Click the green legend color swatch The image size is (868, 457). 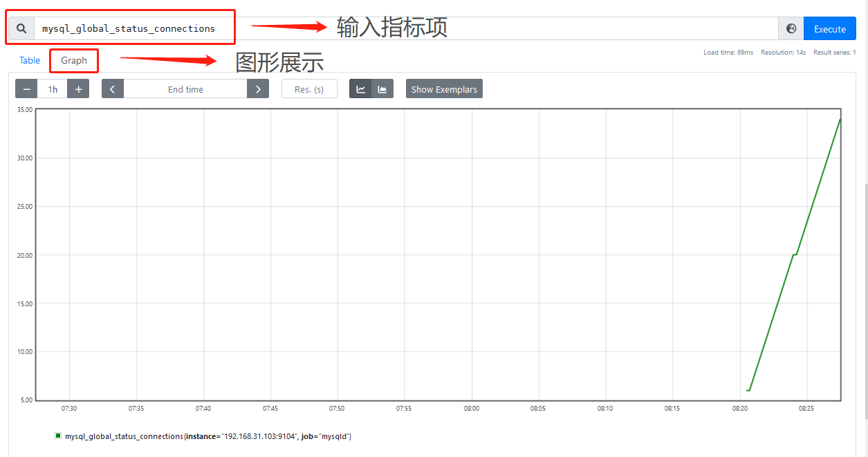click(58, 436)
